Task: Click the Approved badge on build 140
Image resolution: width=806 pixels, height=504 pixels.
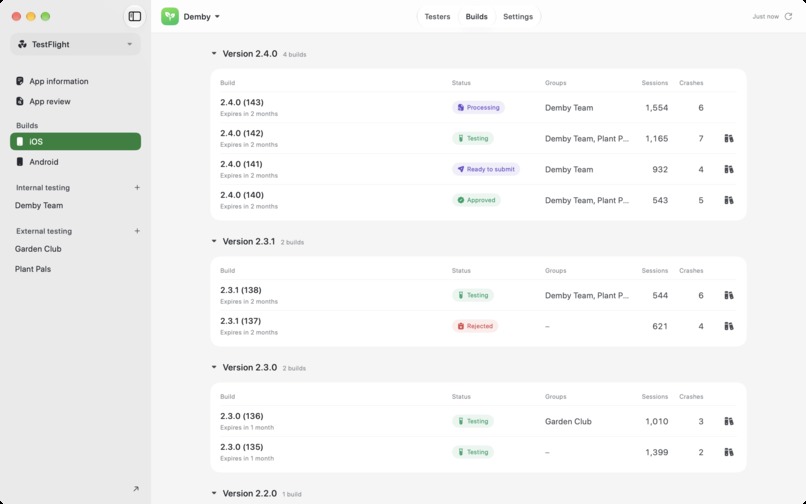Action: pos(476,200)
